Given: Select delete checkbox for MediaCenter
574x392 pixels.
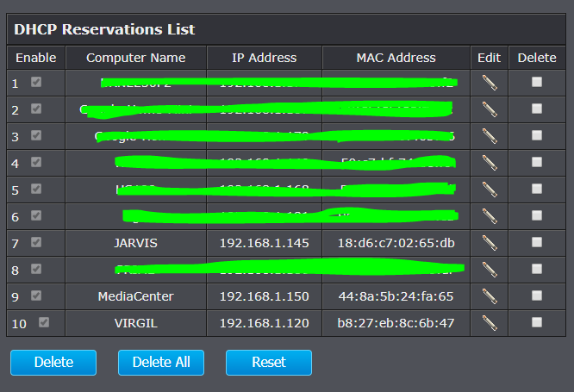Looking at the screenshot, I should (x=537, y=296).
